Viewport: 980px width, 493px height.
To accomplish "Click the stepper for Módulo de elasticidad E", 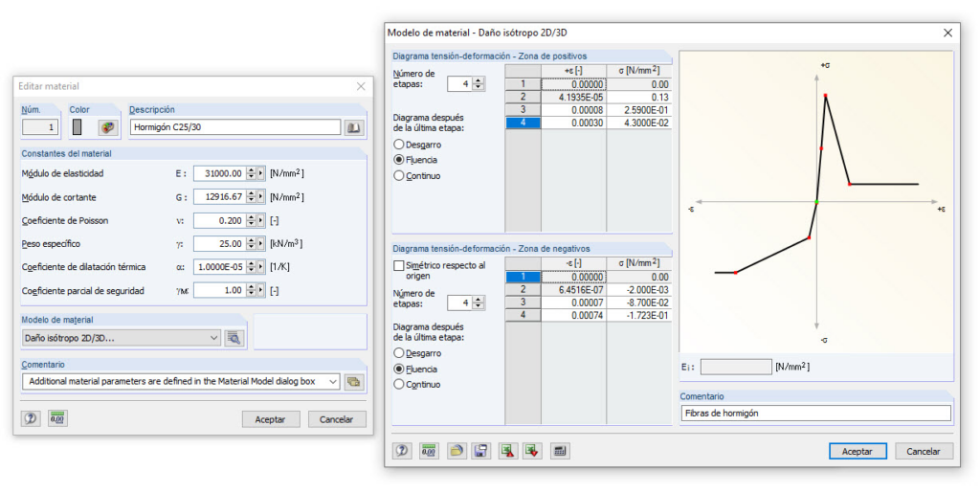I will [x=252, y=173].
